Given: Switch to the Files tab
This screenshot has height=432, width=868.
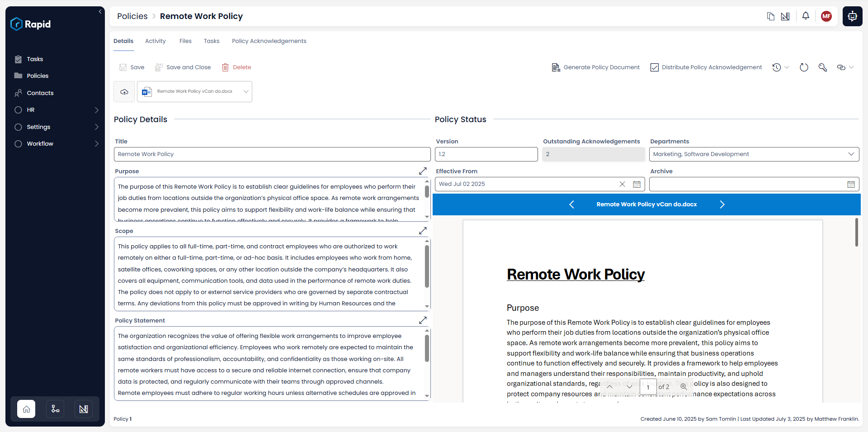Looking at the screenshot, I should coord(185,41).
